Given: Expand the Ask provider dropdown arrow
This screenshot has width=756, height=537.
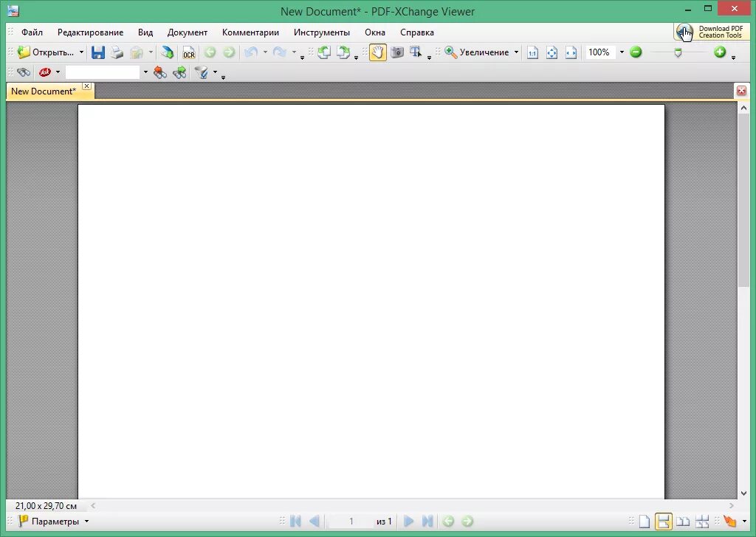Looking at the screenshot, I should 58,72.
